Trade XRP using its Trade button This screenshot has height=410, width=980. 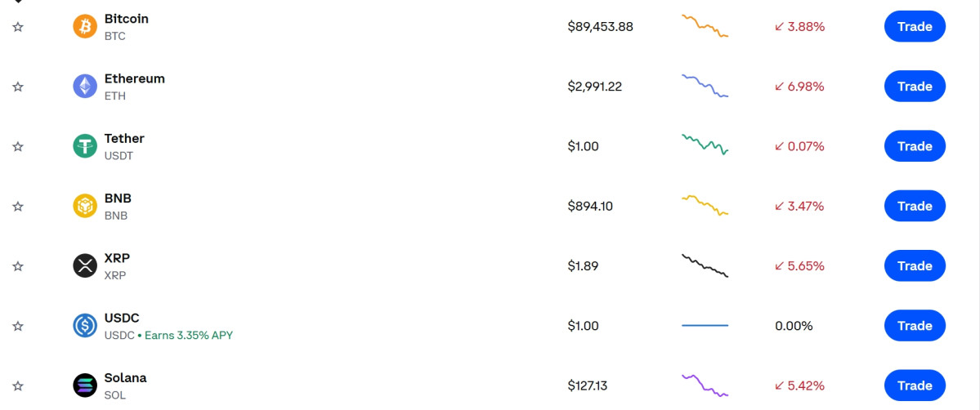pyautogui.click(x=915, y=265)
